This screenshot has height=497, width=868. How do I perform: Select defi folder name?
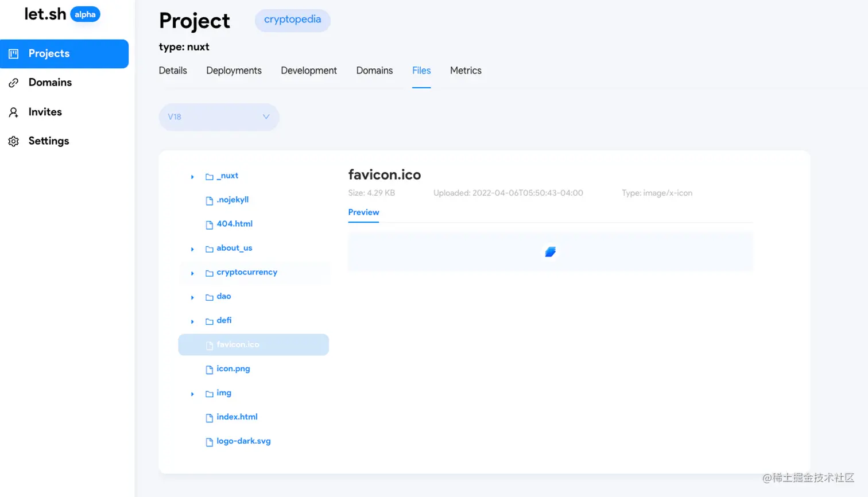point(224,320)
